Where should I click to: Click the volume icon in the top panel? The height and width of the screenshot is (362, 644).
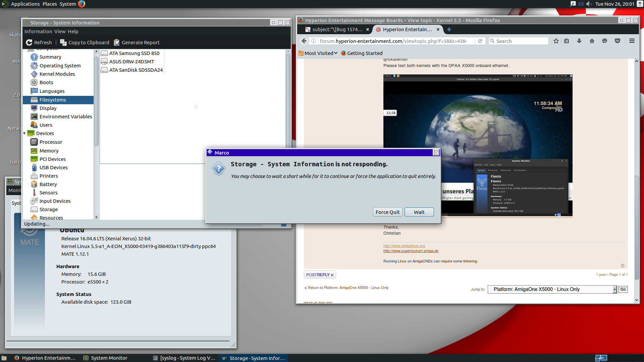589,4
